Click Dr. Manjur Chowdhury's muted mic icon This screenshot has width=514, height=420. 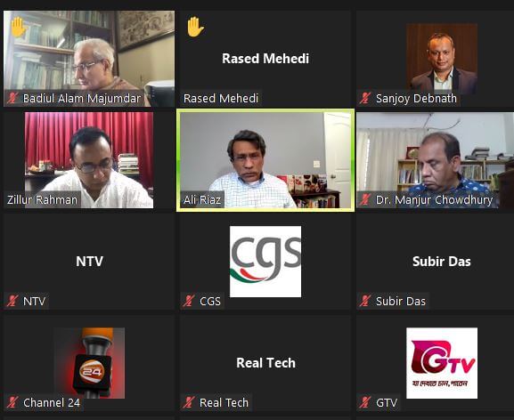coord(365,199)
